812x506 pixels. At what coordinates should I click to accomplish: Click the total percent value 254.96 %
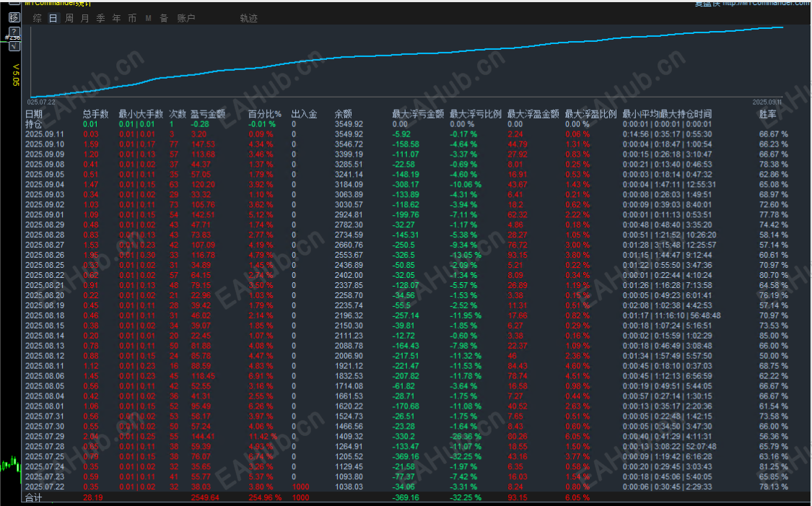(265, 498)
